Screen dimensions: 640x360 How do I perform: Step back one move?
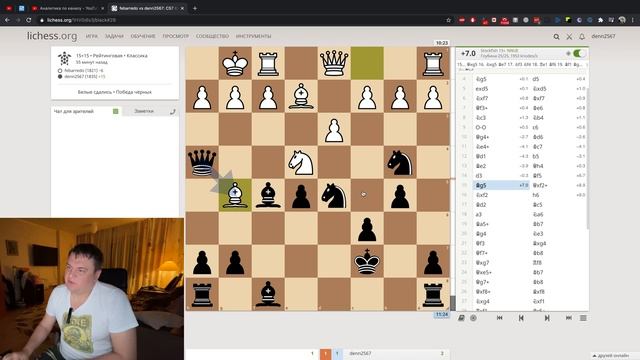[521, 318]
